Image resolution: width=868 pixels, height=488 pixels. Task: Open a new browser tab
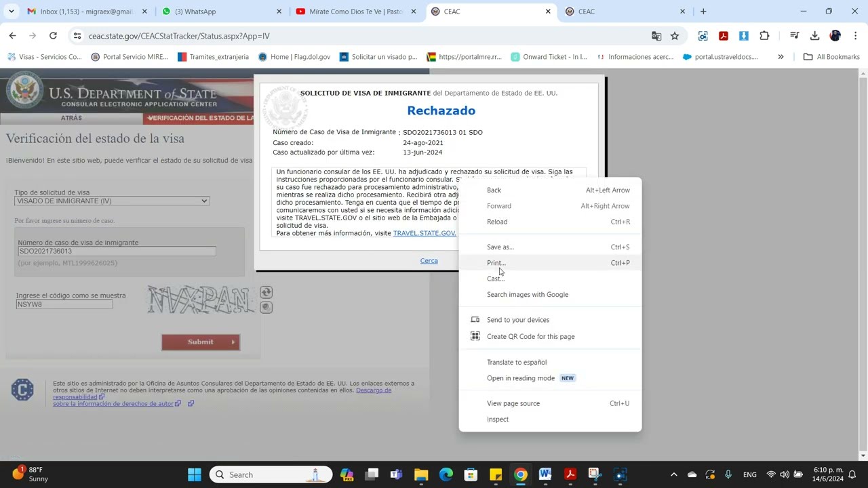tap(703, 12)
